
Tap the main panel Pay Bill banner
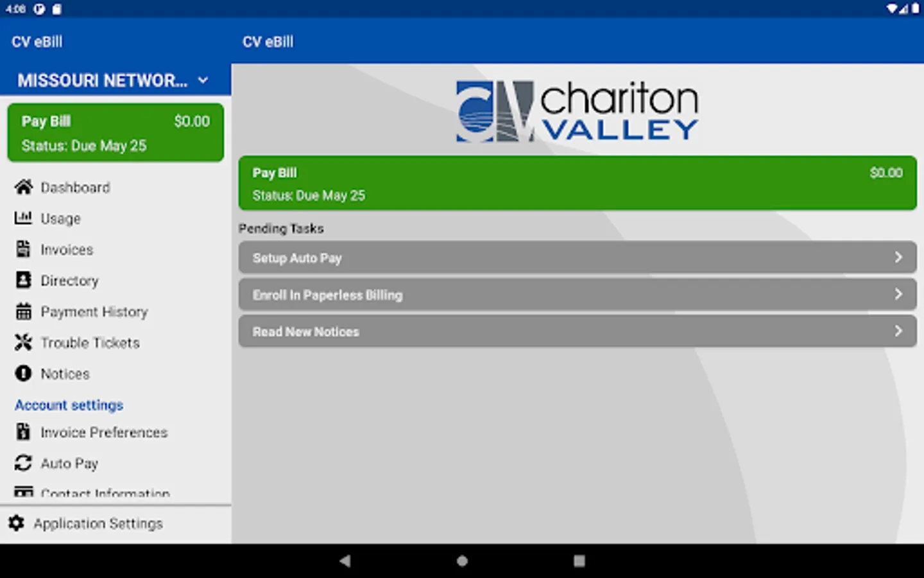pyautogui.click(x=577, y=183)
